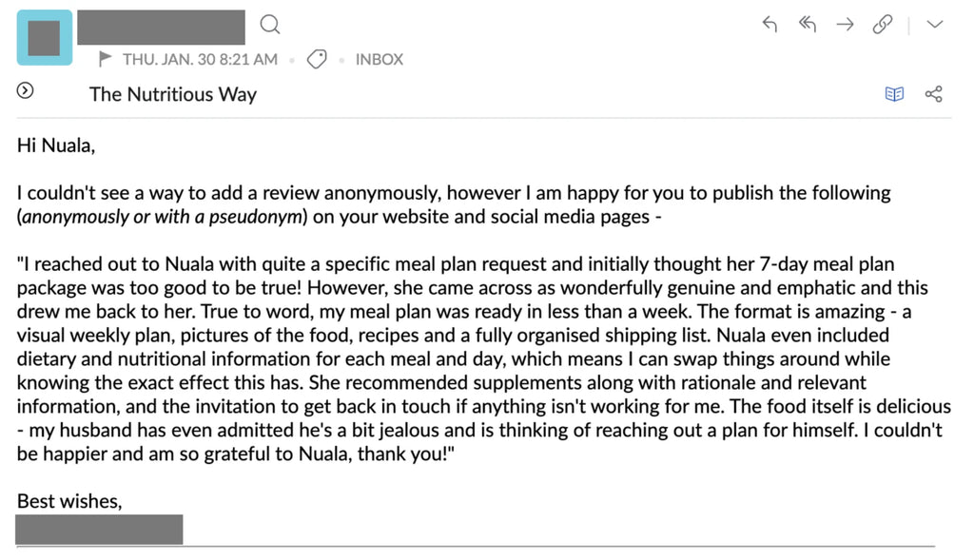Copy the email permalink via chain icon
Viewport: 974px width, 560px height.
pyautogui.click(x=883, y=25)
